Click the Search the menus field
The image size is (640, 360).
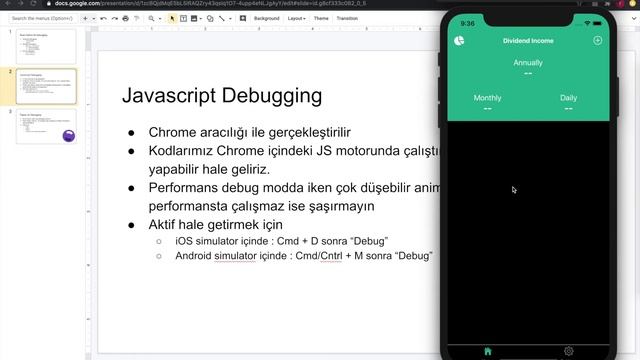click(x=42, y=18)
